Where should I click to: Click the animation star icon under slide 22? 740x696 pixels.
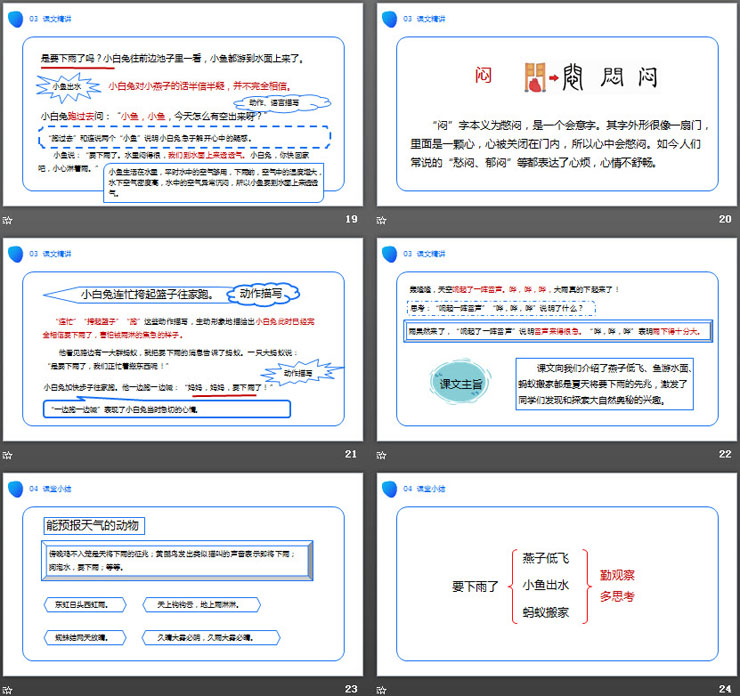383,454
